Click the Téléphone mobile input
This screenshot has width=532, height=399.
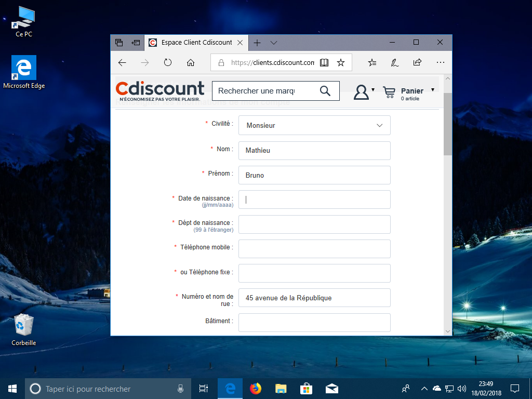(x=314, y=249)
